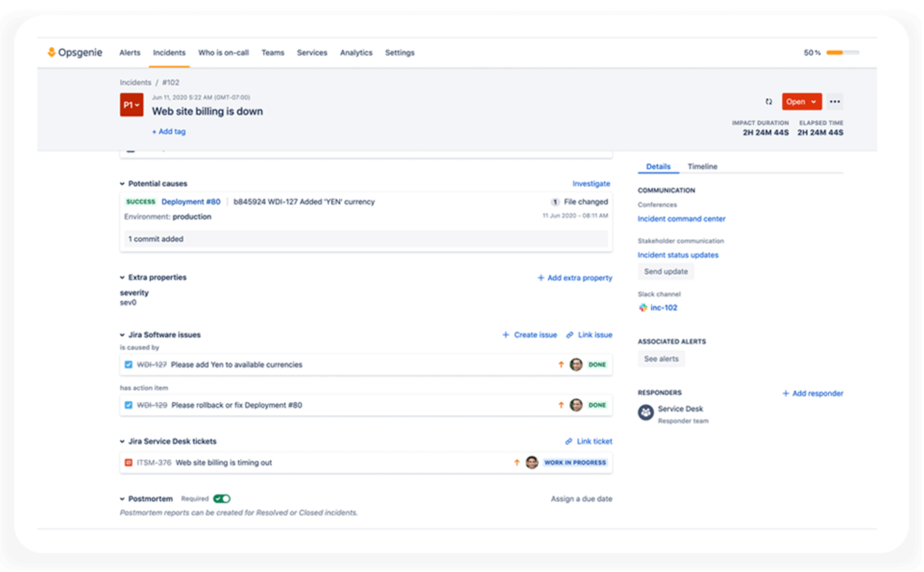924x572 pixels.
Task: Click the SUCCESS deployment badge
Action: 140,202
